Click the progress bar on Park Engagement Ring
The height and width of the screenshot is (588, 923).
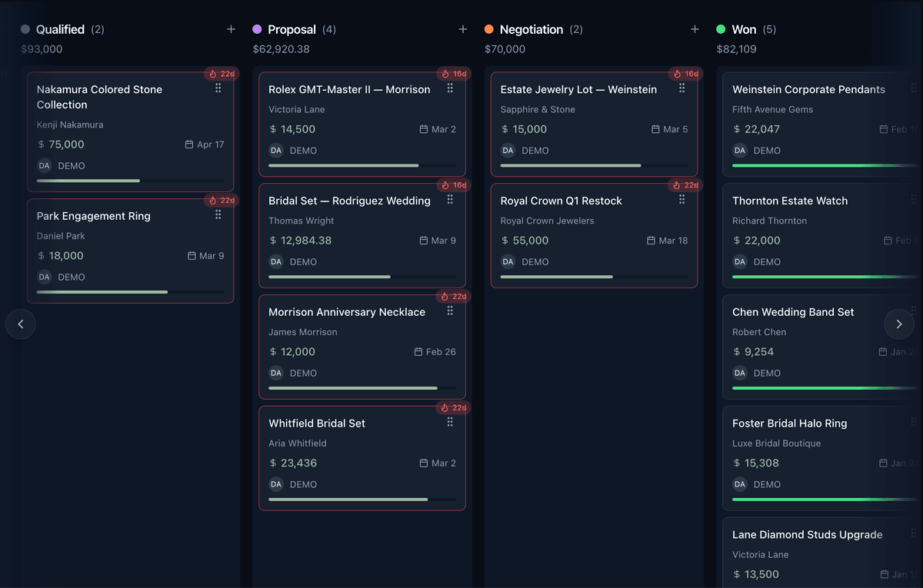(x=131, y=292)
